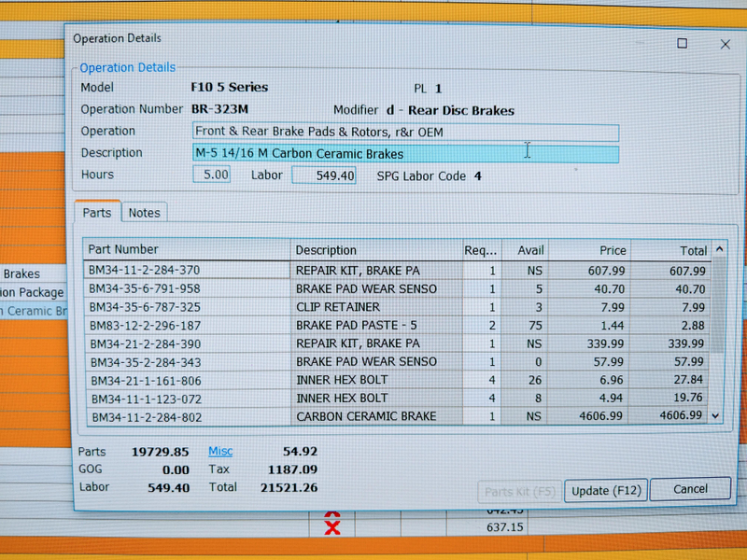
Task: Select part BM34-11-2-284-802
Action: (x=190, y=417)
